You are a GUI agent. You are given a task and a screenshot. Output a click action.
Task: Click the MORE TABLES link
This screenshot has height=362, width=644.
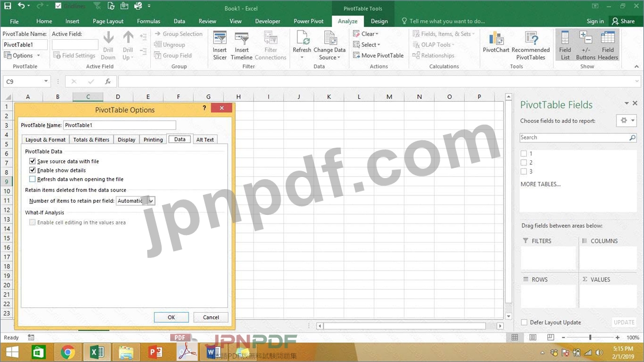tap(540, 184)
